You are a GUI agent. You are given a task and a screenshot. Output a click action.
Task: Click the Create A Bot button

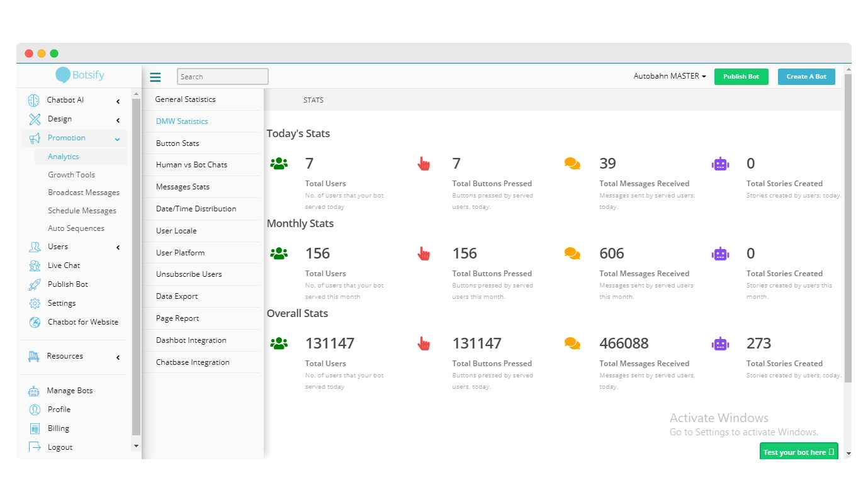coord(806,77)
